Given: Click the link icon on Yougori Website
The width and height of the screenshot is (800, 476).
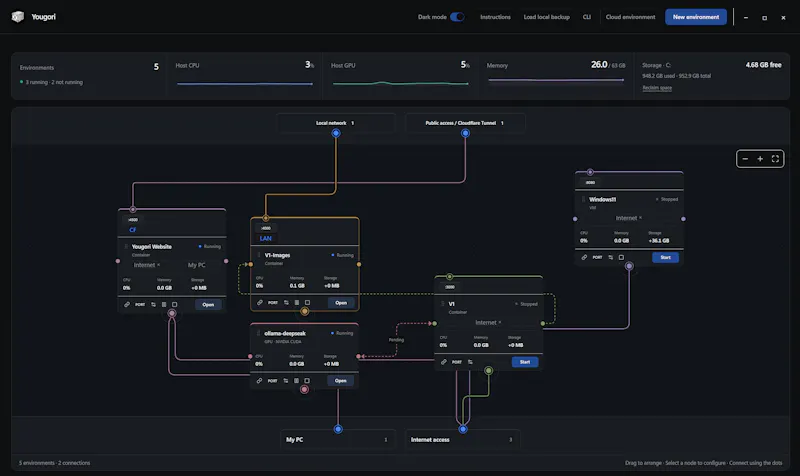Looking at the screenshot, I should click(x=127, y=305).
